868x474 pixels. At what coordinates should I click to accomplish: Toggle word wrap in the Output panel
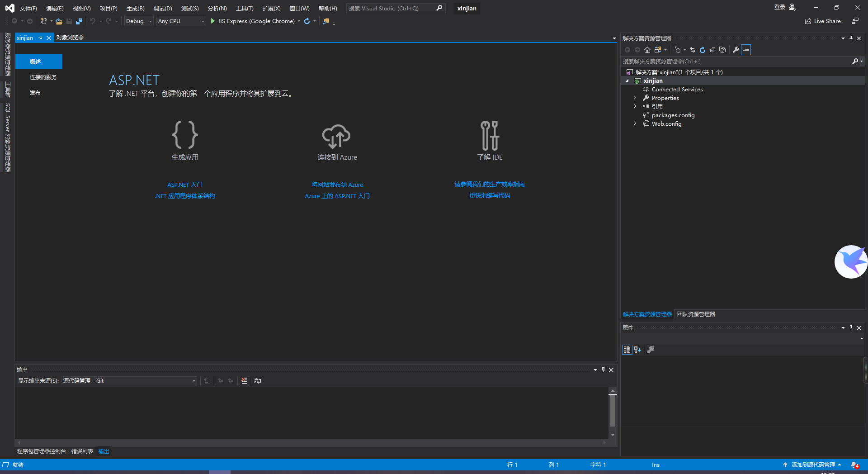coord(258,381)
